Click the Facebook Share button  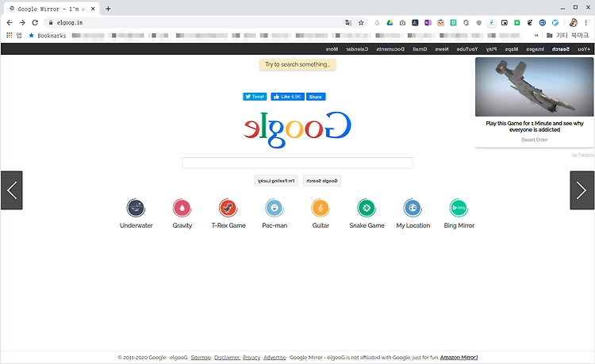coord(316,97)
